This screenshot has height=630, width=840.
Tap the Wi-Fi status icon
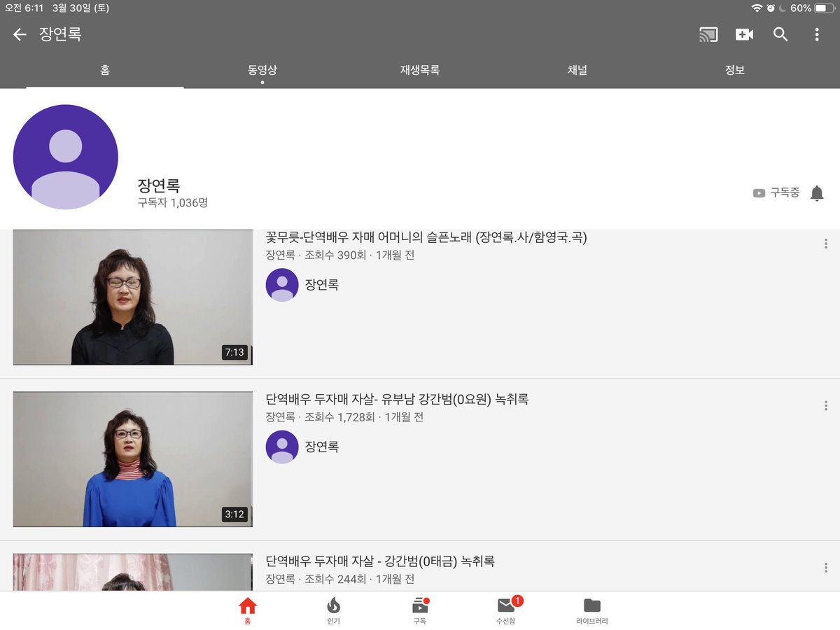(757, 8)
